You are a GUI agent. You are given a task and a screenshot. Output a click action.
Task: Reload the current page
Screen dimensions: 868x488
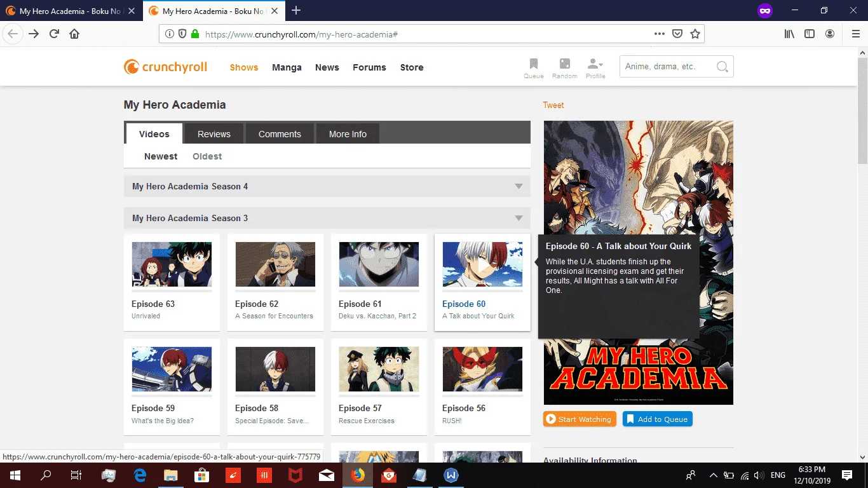click(54, 34)
